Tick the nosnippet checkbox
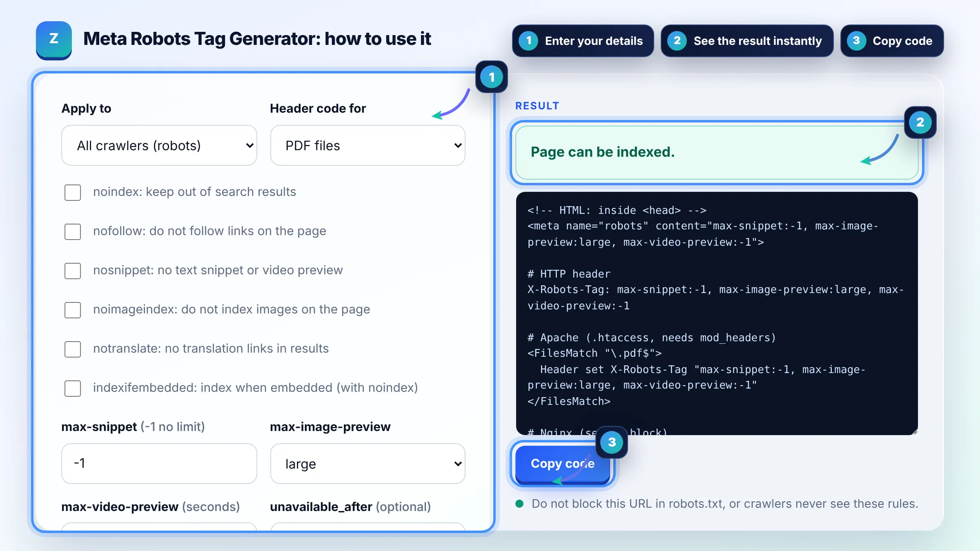Image resolution: width=980 pixels, height=551 pixels. pyautogui.click(x=73, y=271)
